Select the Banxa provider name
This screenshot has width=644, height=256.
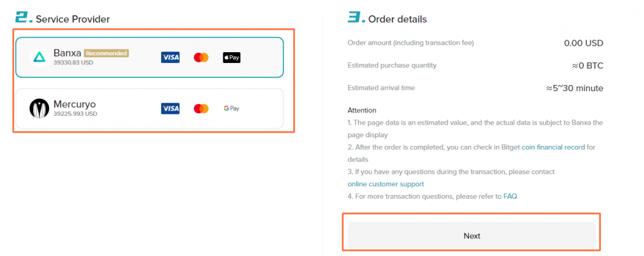(x=67, y=53)
